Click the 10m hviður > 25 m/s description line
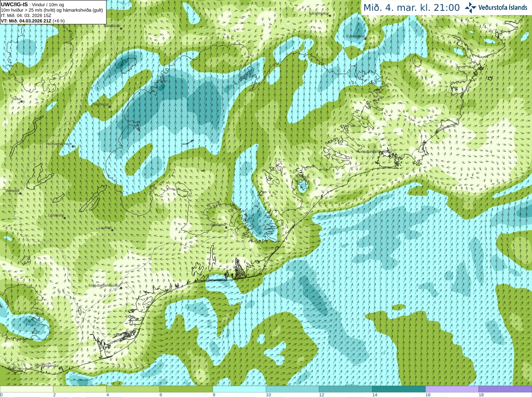 pos(52,10)
